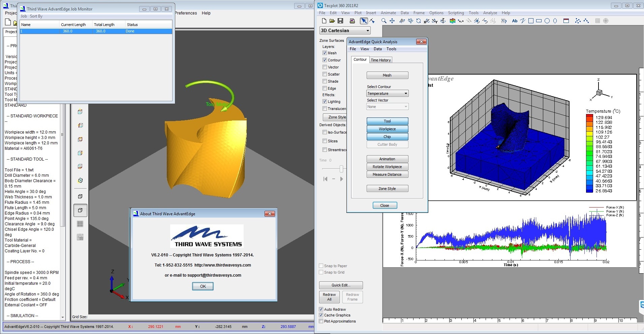
Task: Open the Analyze menu in Tecplot
Action: 490,13
